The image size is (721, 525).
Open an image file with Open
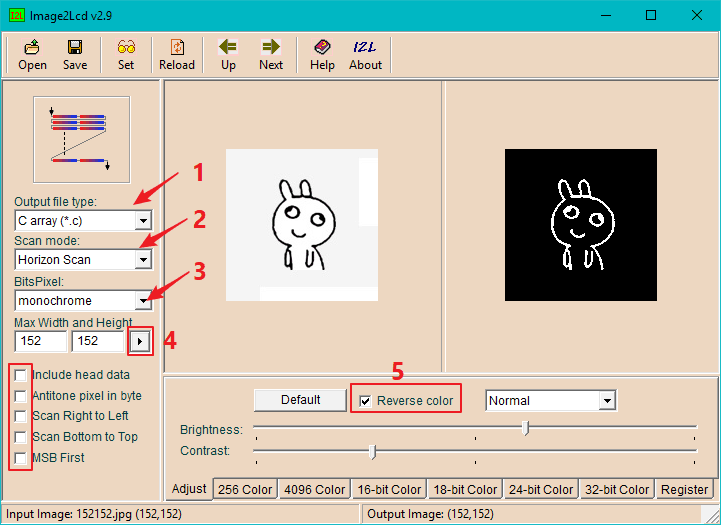coord(32,55)
